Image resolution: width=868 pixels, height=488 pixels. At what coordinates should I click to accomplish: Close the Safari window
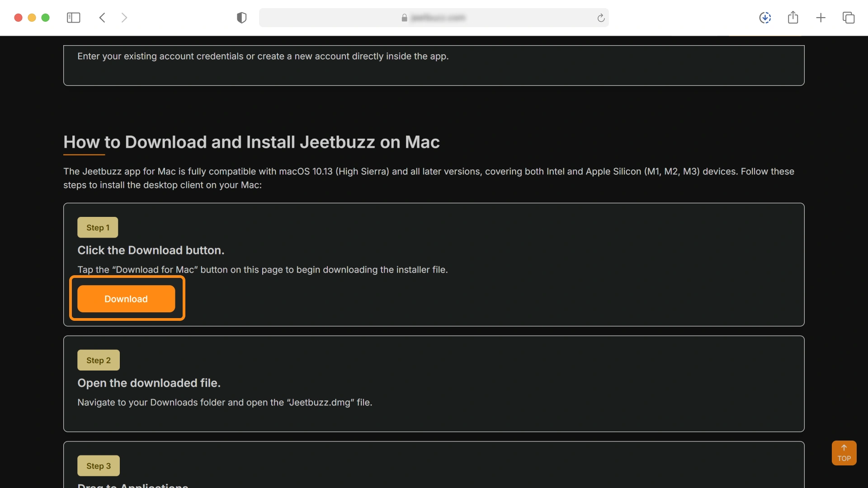[x=18, y=18]
